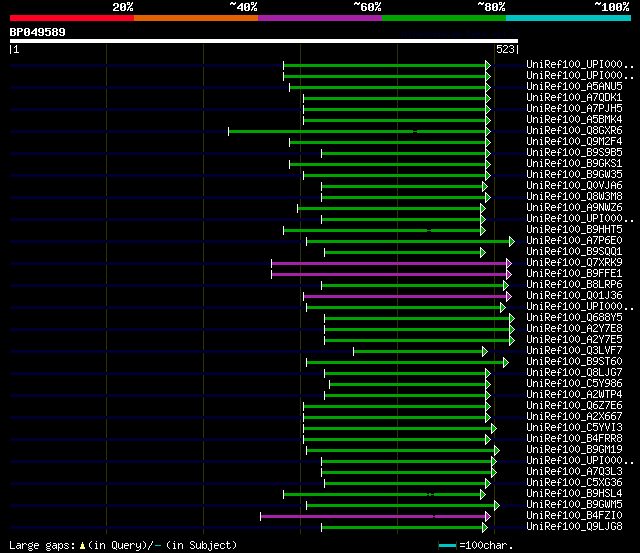Select the UniRef100_B9HSL4 label

click(574, 494)
